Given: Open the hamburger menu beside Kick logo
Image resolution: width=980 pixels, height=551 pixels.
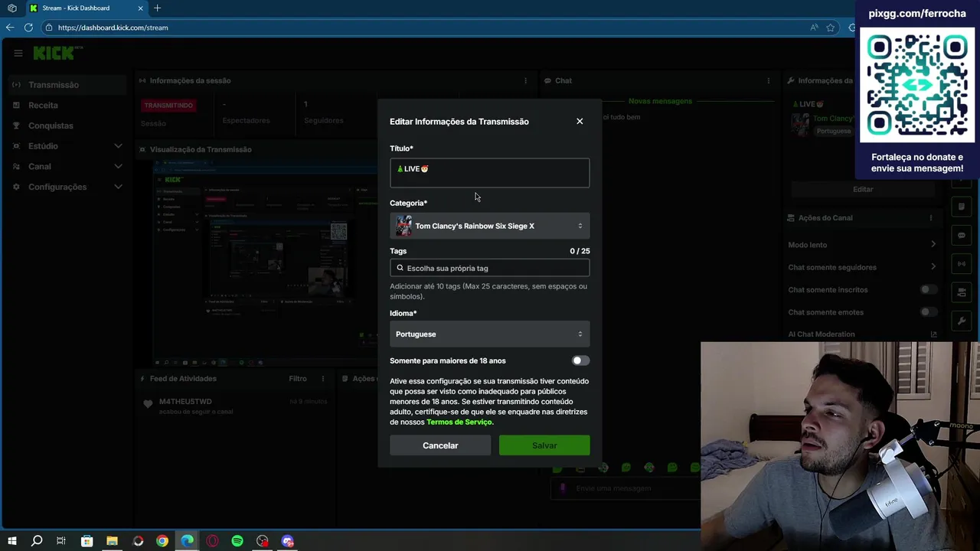Looking at the screenshot, I should tap(18, 53).
